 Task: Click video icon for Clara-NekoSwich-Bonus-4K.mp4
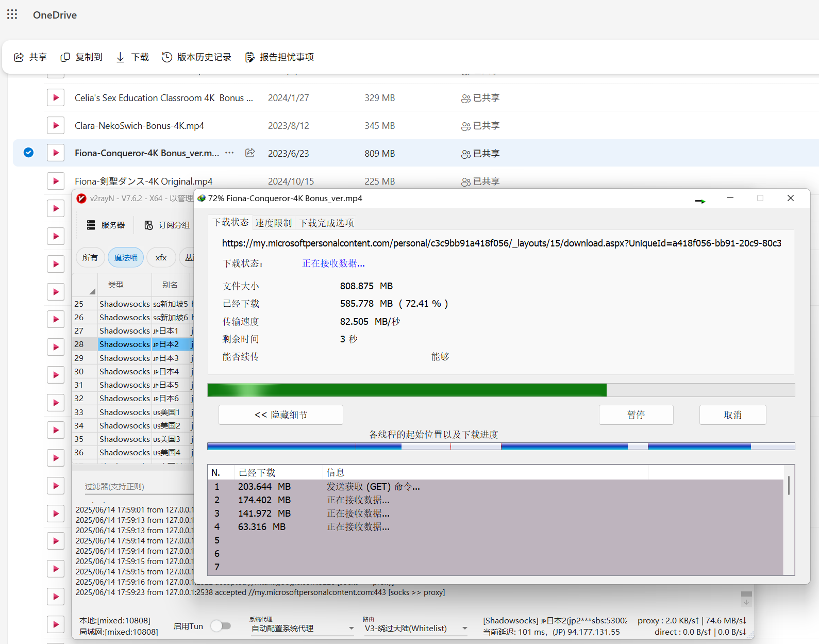coord(56,125)
